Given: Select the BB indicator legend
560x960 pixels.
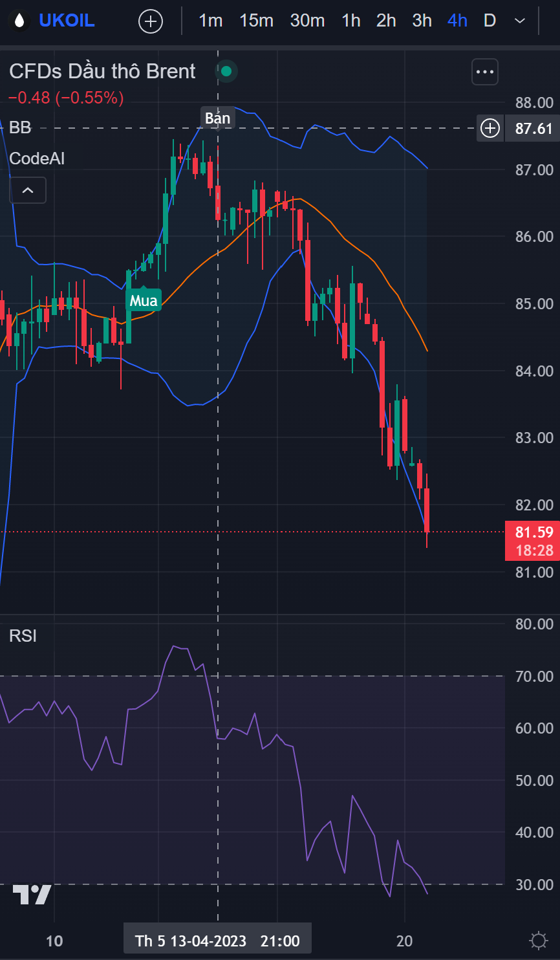Looking at the screenshot, I should 20,127.
